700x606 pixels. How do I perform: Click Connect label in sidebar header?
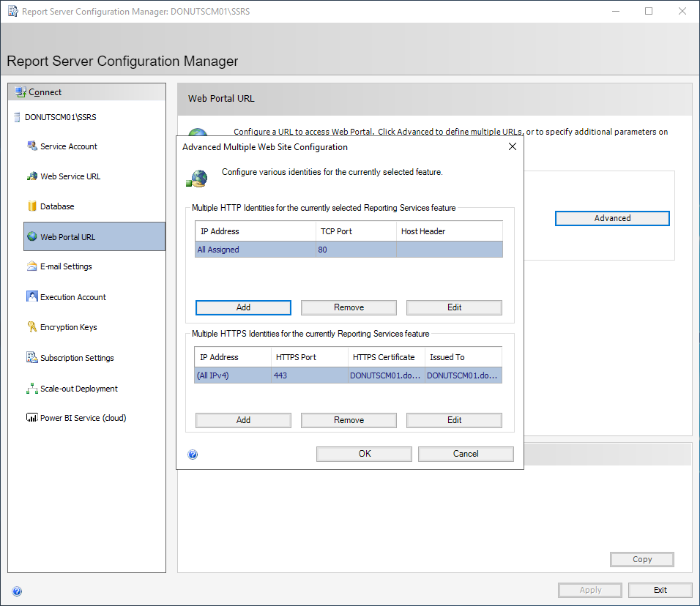coord(45,92)
